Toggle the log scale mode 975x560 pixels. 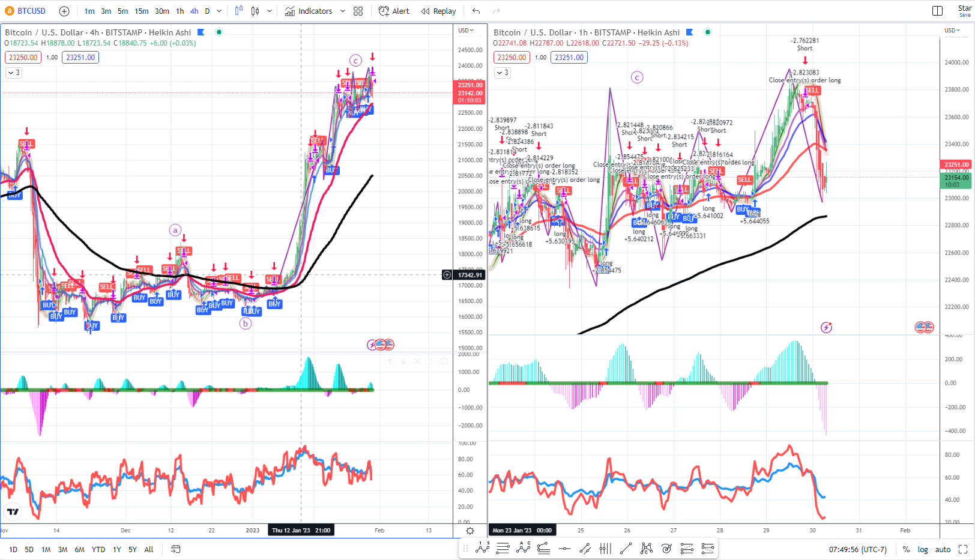click(x=923, y=549)
